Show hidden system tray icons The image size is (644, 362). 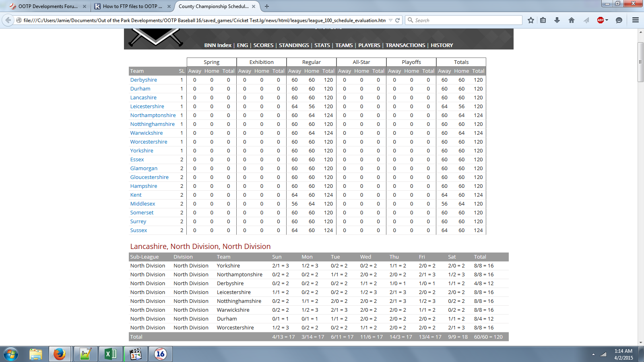point(593,354)
